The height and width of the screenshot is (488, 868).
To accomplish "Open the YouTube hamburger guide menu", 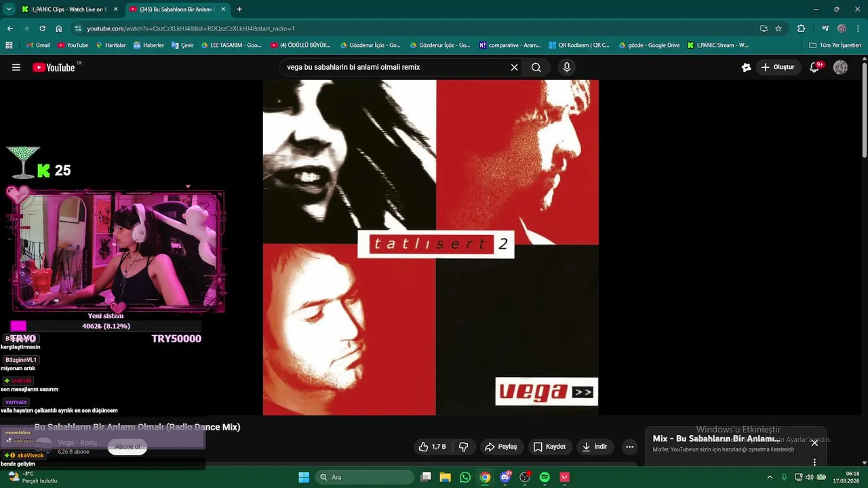I will [16, 67].
